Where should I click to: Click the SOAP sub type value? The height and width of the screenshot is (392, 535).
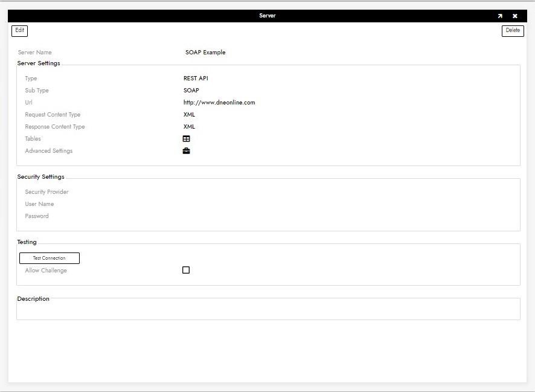tap(191, 91)
